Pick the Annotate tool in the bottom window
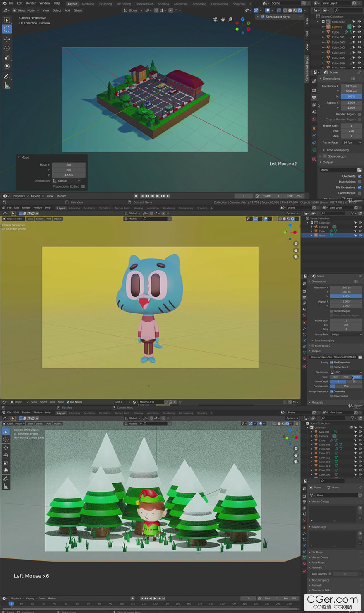Viewport: 364px width, 613px height. click(x=6, y=478)
